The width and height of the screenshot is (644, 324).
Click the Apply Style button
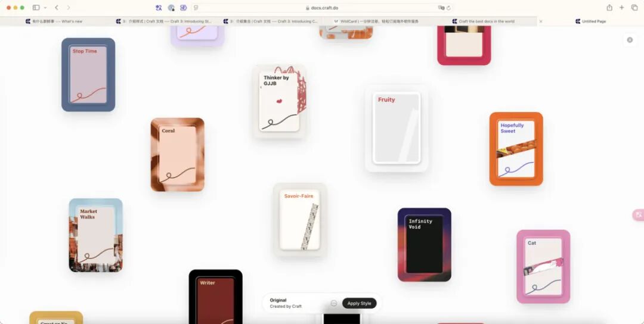(x=360, y=304)
